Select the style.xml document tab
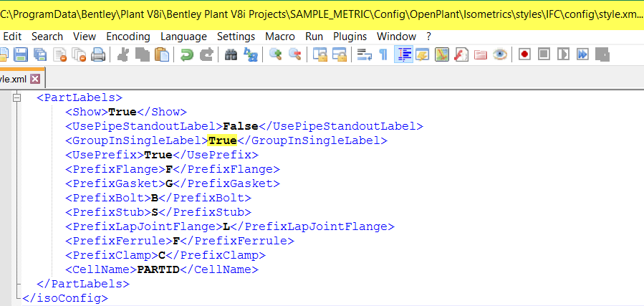This screenshot has width=644, height=306. (16, 78)
